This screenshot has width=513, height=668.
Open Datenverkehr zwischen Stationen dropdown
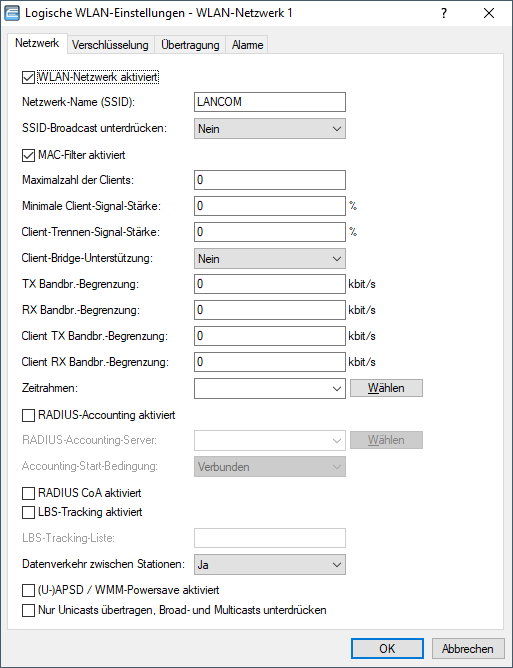click(x=270, y=565)
